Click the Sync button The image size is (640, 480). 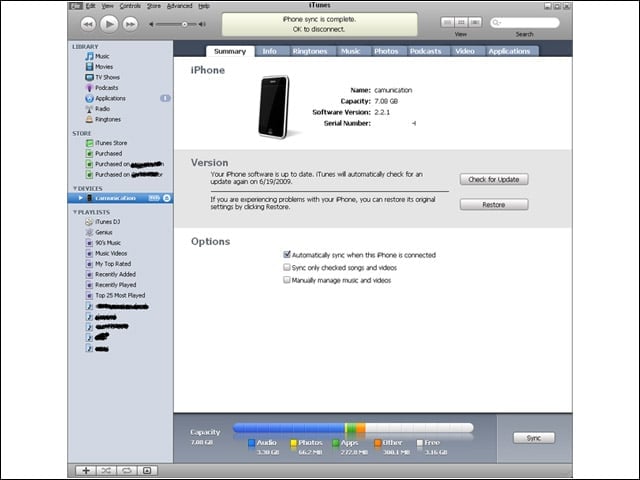tap(534, 438)
